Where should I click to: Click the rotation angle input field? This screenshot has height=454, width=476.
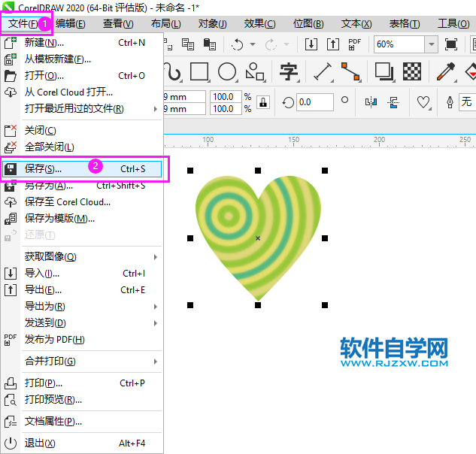pyautogui.click(x=315, y=102)
